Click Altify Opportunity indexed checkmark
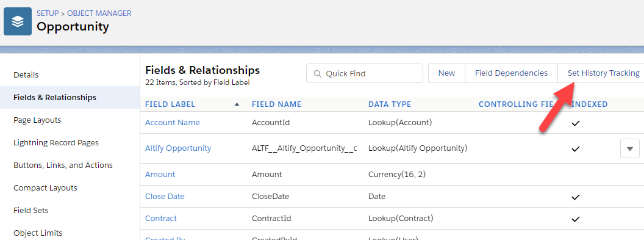The image size is (644, 240). pos(576,148)
